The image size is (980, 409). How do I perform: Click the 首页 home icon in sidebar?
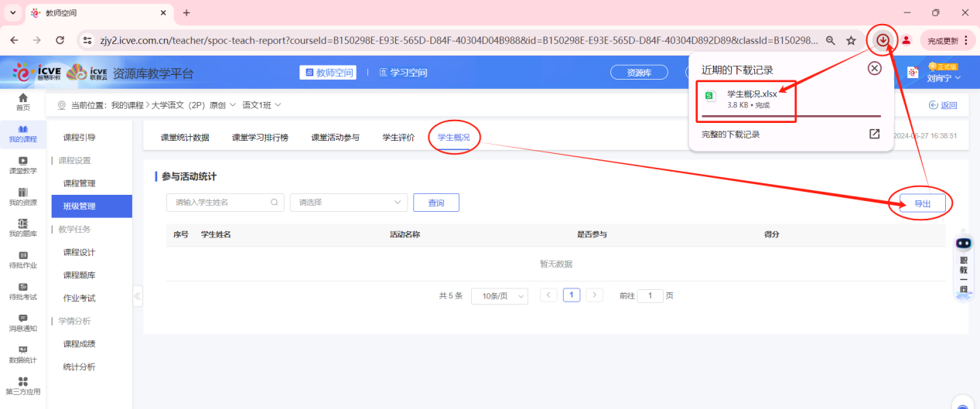tap(22, 101)
